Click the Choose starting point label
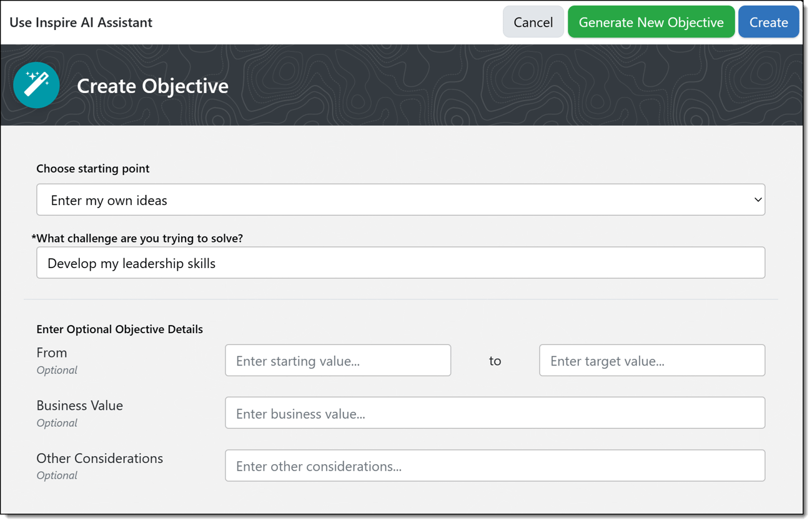Viewport: 812px width, 523px height. click(x=93, y=169)
